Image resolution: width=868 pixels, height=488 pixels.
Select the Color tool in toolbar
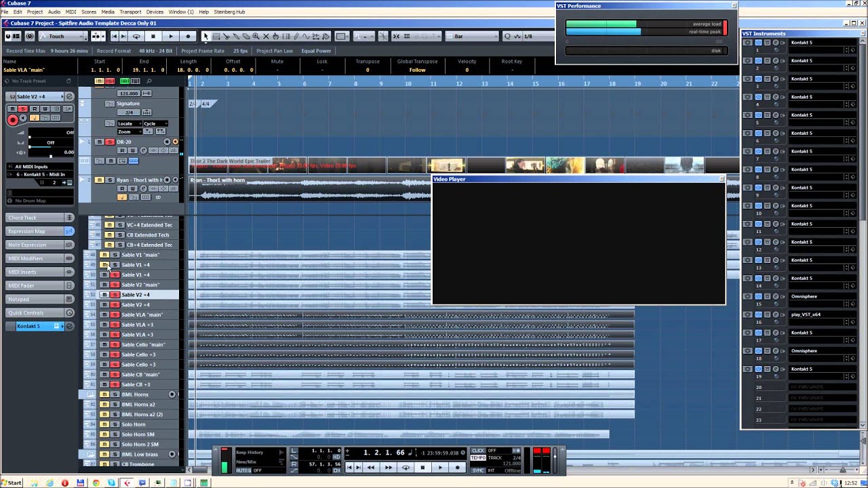pos(326,36)
